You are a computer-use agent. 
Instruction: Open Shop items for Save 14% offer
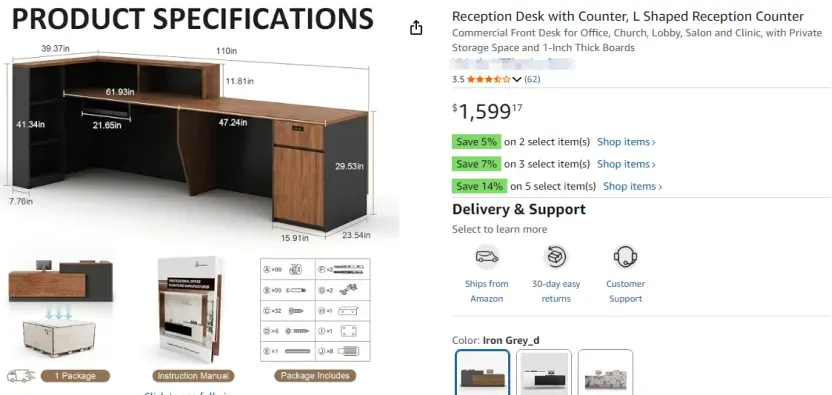click(x=632, y=186)
